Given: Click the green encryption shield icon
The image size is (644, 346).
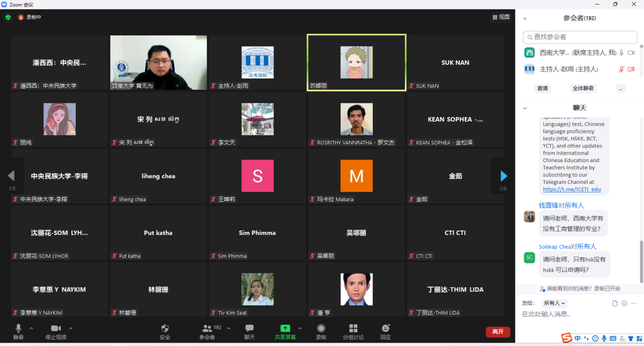Looking at the screenshot, I should tap(8, 17).
